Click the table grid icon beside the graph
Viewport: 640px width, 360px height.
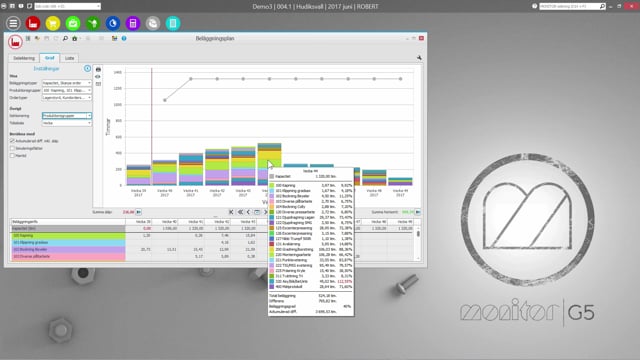click(x=98, y=84)
